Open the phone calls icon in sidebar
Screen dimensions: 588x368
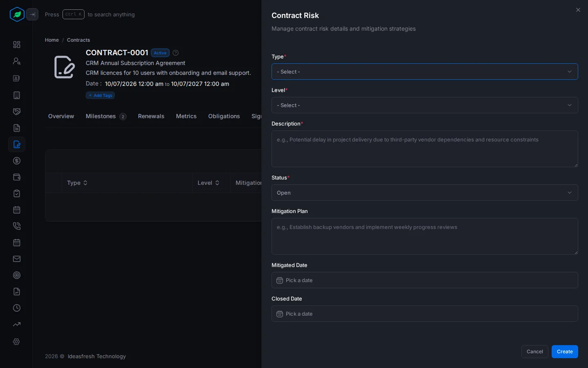(x=17, y=226)
